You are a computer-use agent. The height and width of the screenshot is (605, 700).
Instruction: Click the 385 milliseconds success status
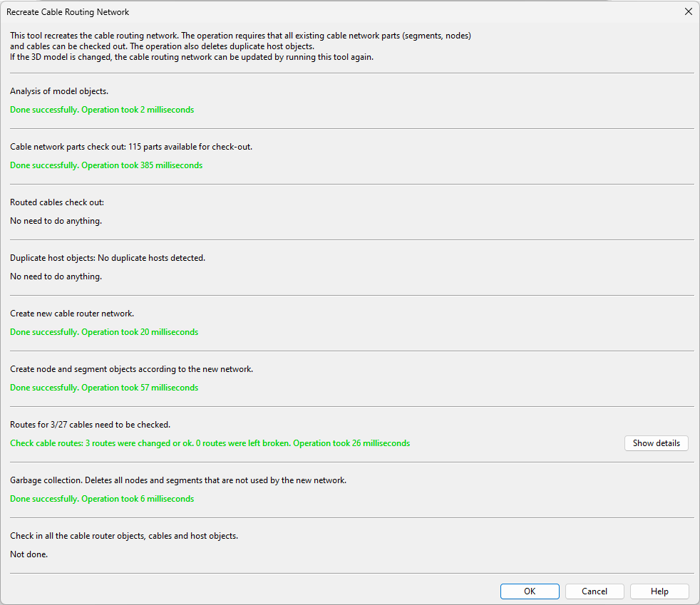click(106, 165)
